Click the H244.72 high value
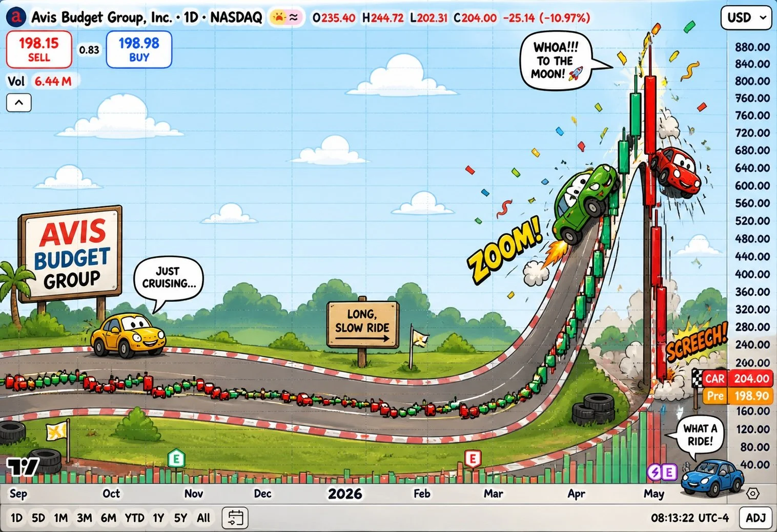This screenshot has width=777, height=532. 383,18
